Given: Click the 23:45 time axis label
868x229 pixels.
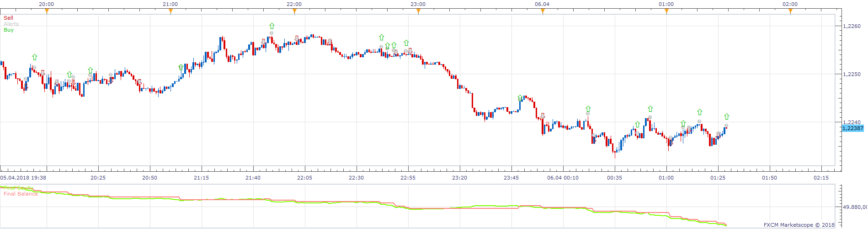Looking at the screenshot, I should [x=511, y=178].
